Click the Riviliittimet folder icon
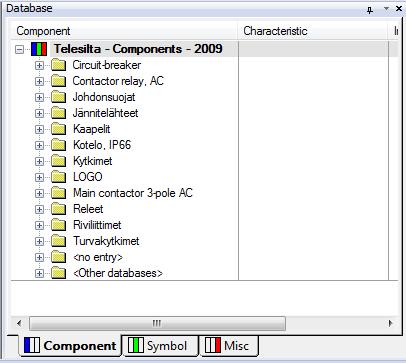Screen dimensions: 406x363 pos(59,225)
